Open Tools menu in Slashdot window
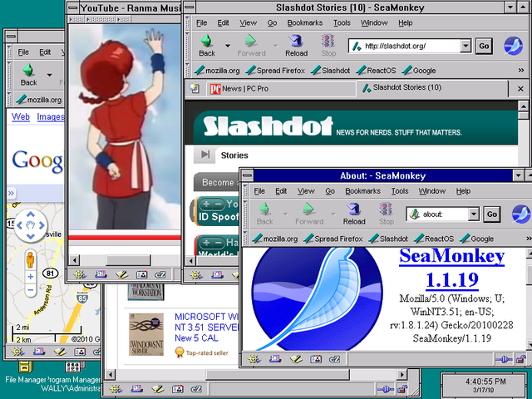532x399 pixels. click(342, 22)
